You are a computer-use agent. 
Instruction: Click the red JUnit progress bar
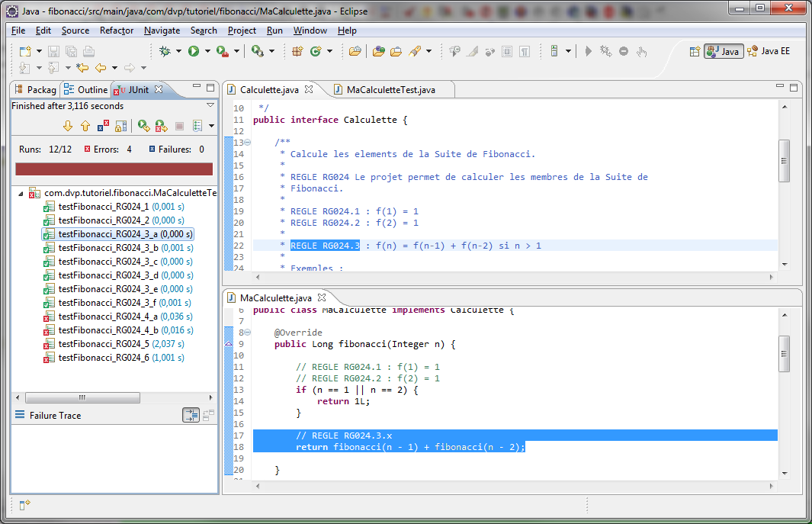coord(114,169)
